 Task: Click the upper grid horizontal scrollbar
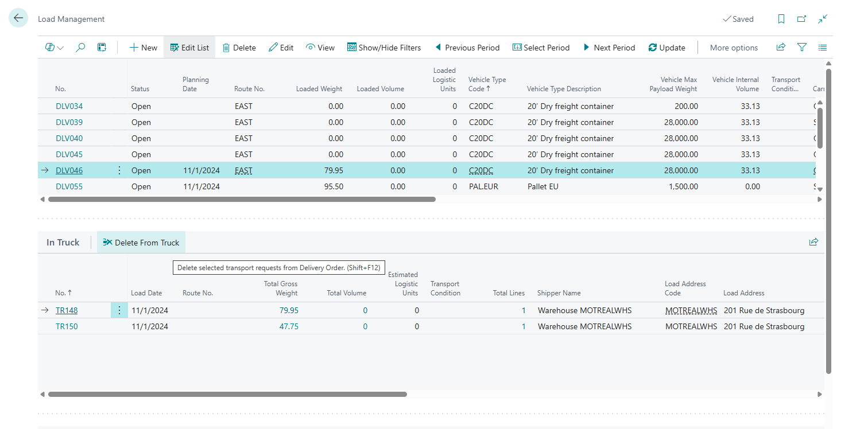coord(242,200)
